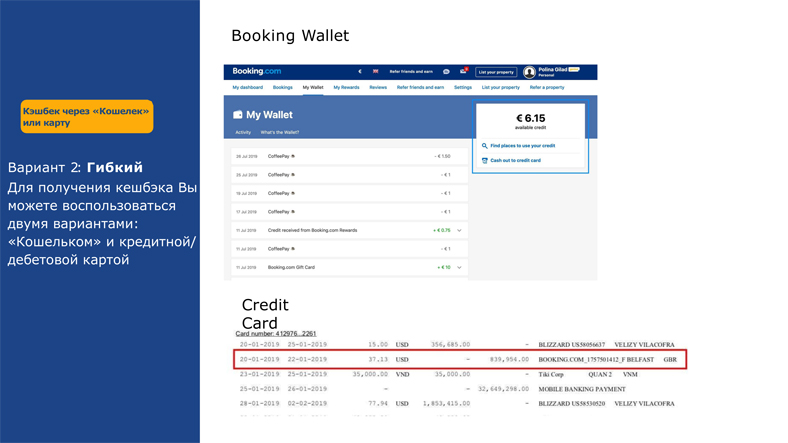The width and height of the screenshot is (788, 443).
Task: Open the euro currency selector
Action: coord(360,71)
